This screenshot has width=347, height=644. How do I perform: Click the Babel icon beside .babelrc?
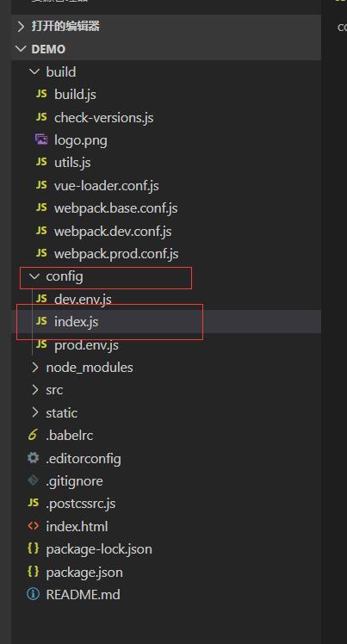[33, 435]
